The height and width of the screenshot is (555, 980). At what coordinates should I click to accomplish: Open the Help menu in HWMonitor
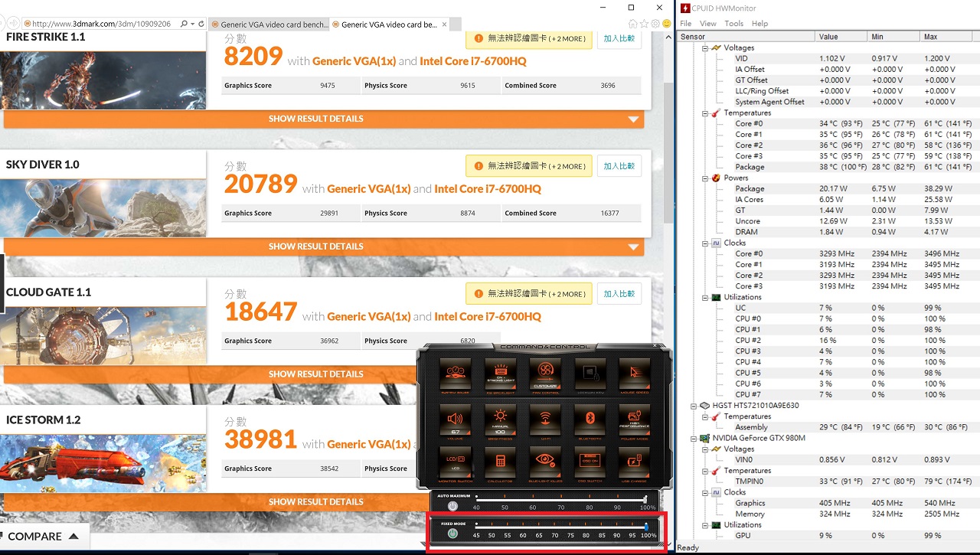[x=759, y=23]
